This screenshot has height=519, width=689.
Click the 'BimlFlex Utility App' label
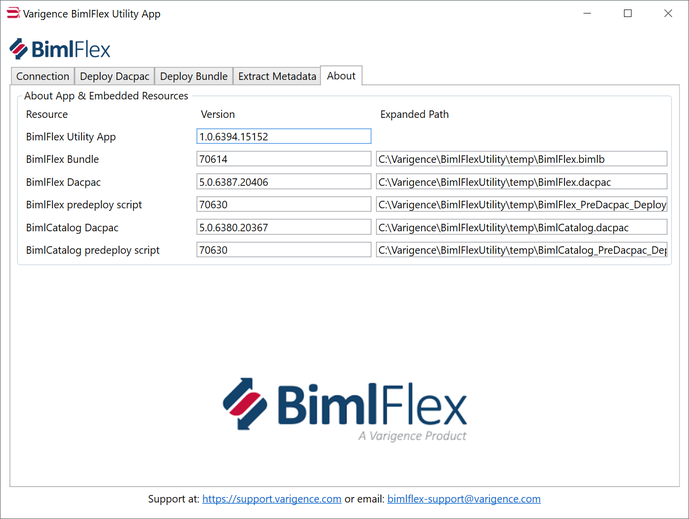tap(71, 137)
